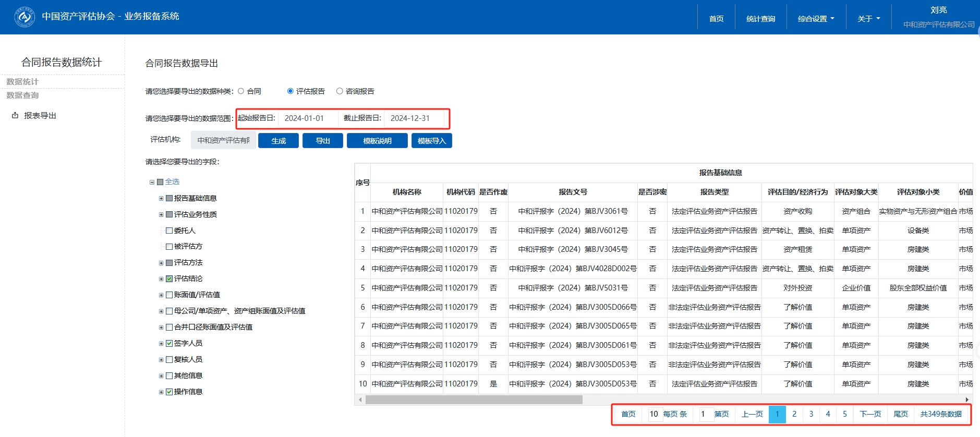Go to 统计查询 in top navigation
This screenshot has height=437, width=980.
760,19
